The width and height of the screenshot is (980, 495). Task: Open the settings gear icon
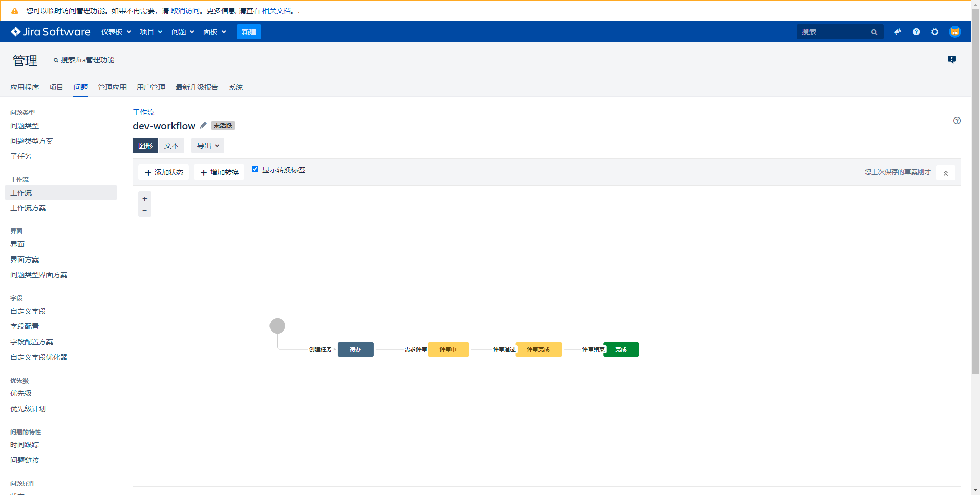pos(935,32)
